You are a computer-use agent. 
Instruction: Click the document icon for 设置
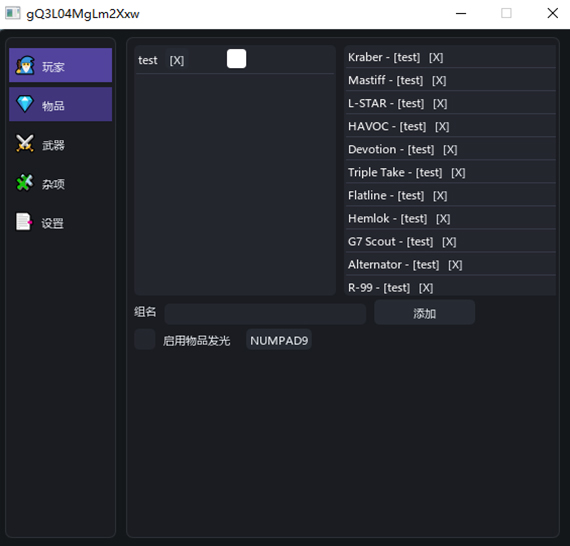click(24, 221)
